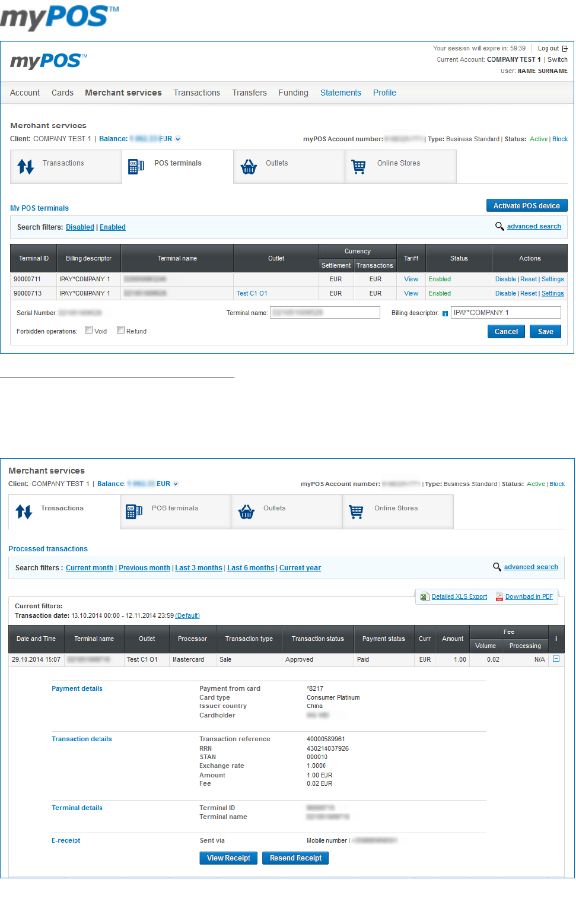Screen dimensions: 576x924
Task: Filter terminals by Enabled
Action: click(x=113, y=227)
